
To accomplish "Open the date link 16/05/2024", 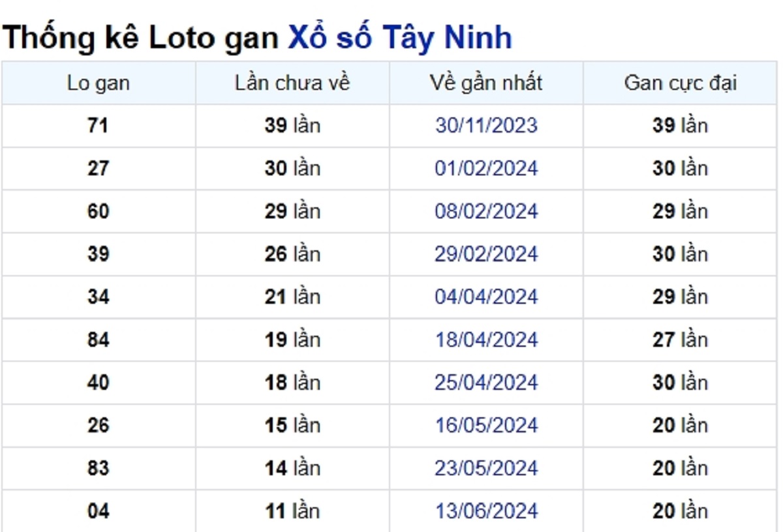I will [x=486, y=425].
